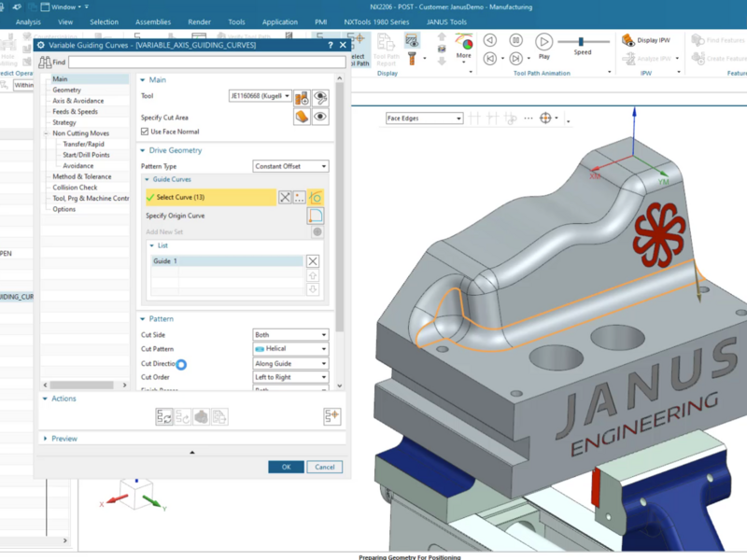The image size is (747, 560).
Task: Click the Verify tool path icon in Actions
Action: (x=201, y=416)
